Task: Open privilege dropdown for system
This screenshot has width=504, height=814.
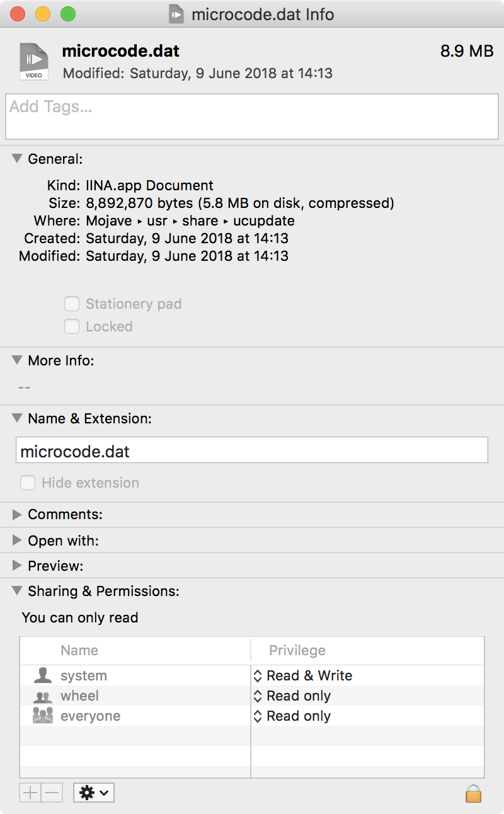Action: pos(302,676)
